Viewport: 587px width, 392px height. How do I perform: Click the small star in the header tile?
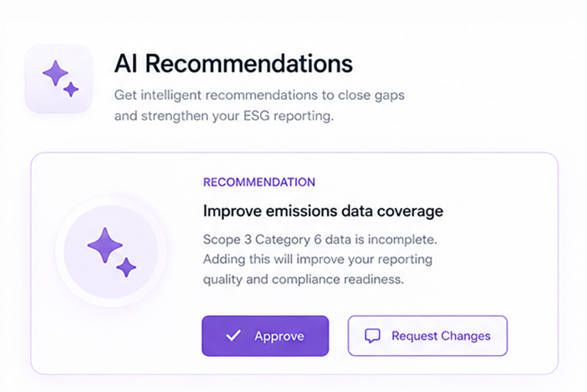pos(71,89)
